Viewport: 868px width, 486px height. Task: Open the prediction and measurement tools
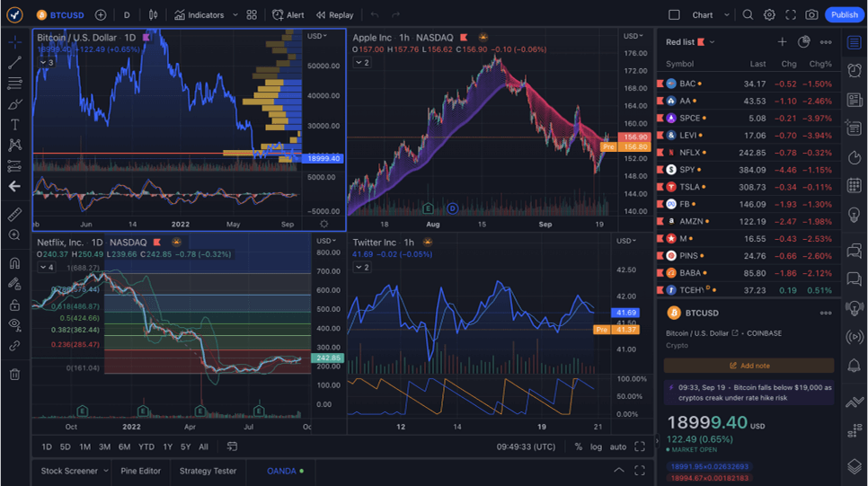pos(15,165)
